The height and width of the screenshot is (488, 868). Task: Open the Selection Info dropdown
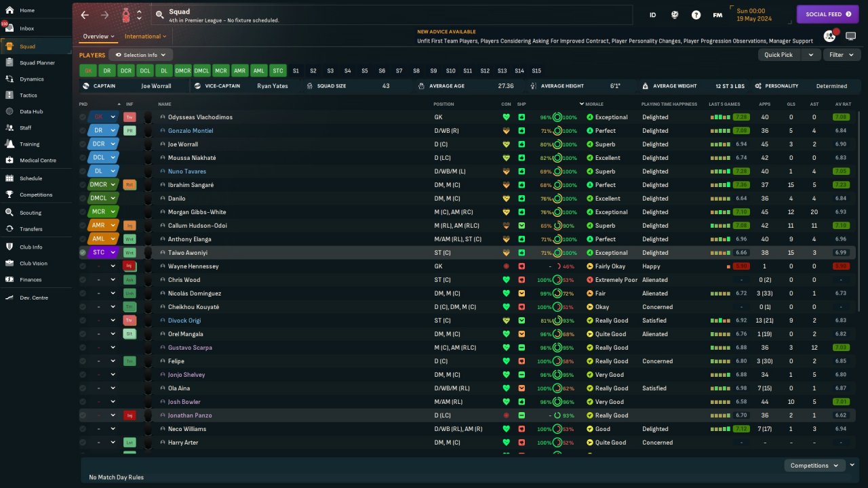(x=141, y=55)
